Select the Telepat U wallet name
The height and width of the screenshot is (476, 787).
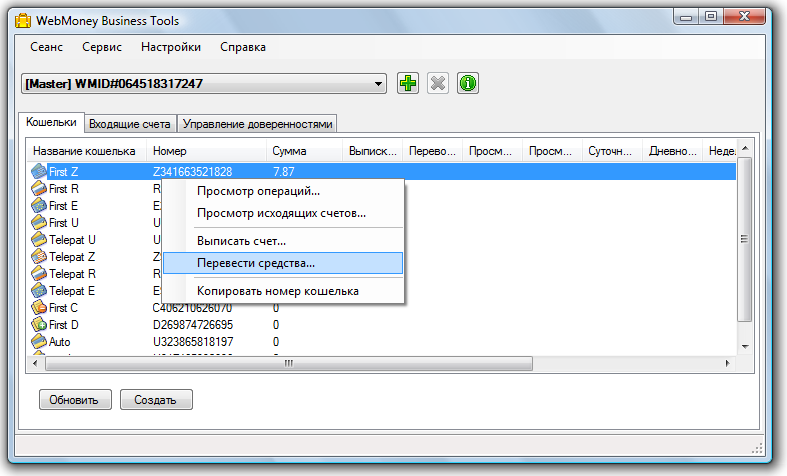point(72,240)
